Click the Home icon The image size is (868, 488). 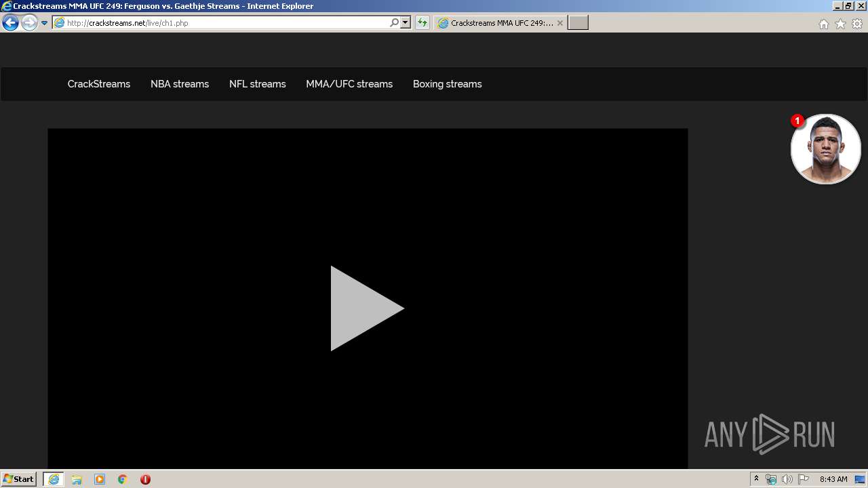823,24
